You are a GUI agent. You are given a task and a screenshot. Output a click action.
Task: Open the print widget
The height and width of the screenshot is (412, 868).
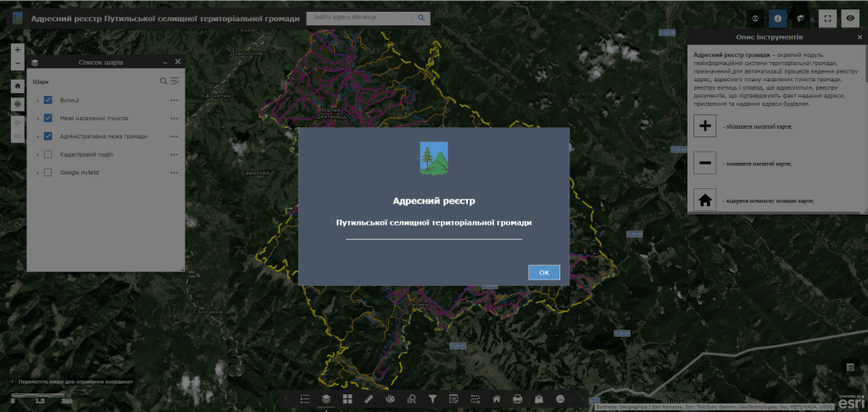point(518,398)
